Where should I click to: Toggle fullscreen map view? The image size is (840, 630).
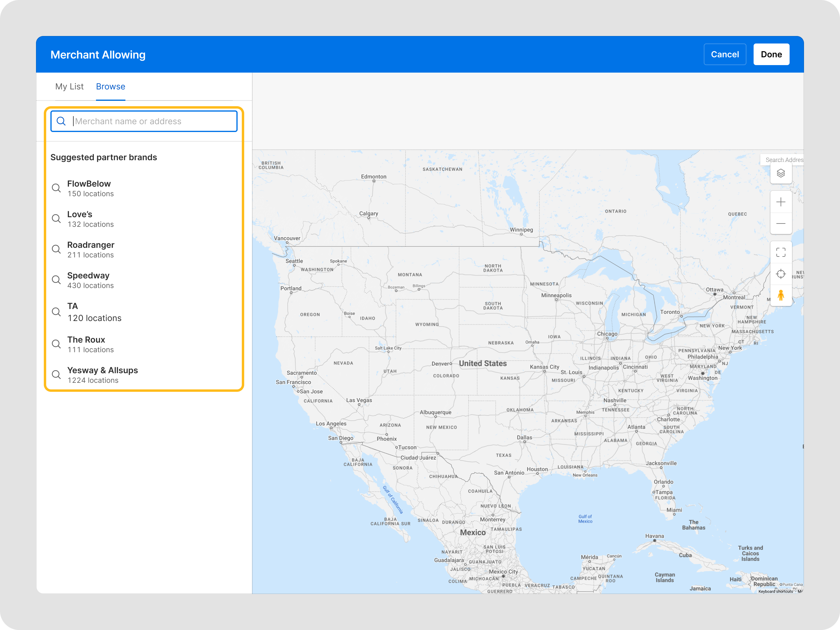coord(780,252)
